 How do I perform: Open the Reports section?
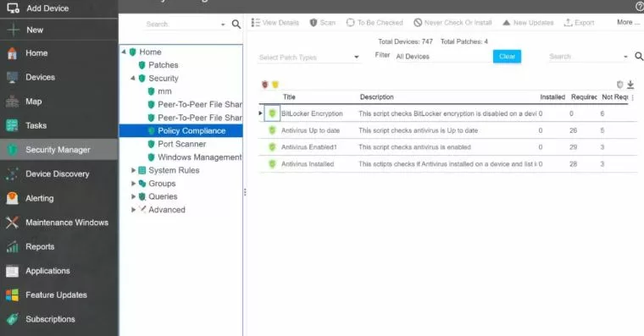pos(40,246)
